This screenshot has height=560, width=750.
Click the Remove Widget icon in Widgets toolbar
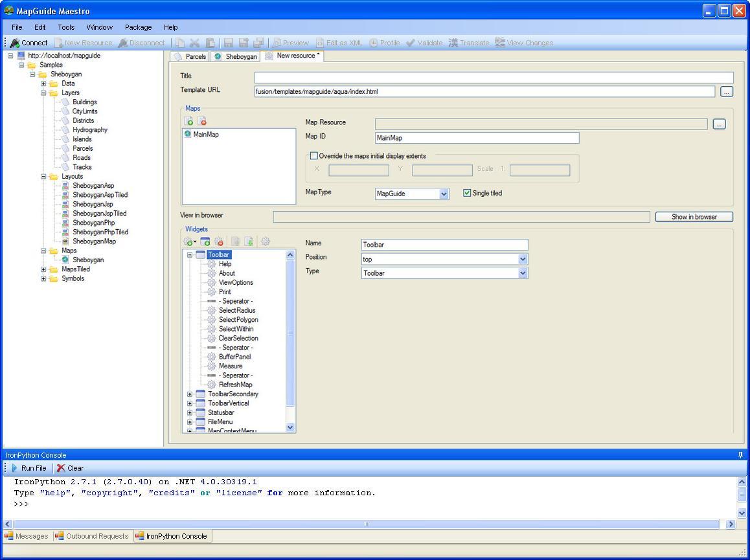(219, 241)
